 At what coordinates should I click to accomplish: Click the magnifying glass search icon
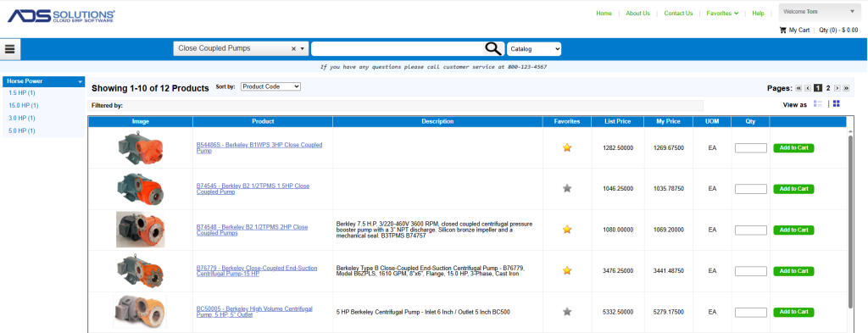pos(492,48)
